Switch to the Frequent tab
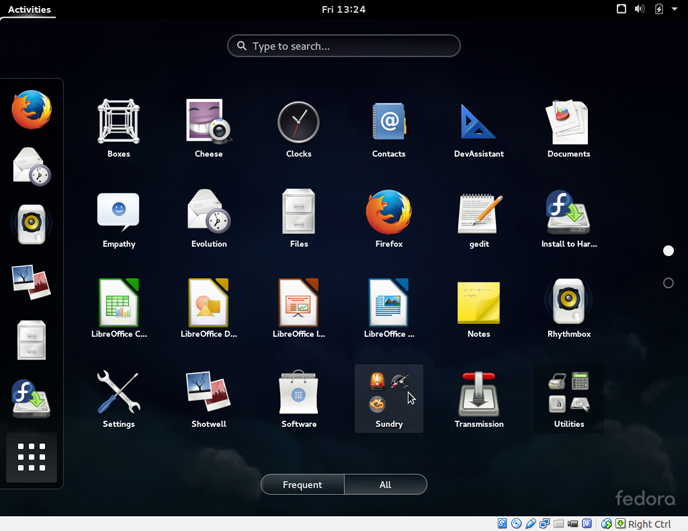This screenshot has width=688, height=531. [302, 485]
